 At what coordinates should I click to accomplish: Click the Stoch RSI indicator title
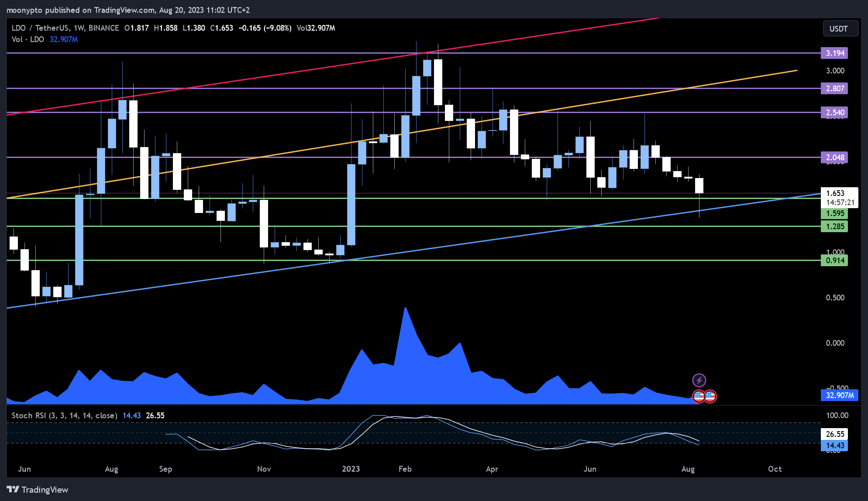pos(64,415)
